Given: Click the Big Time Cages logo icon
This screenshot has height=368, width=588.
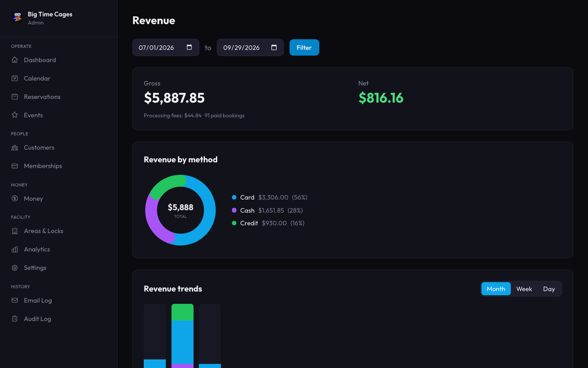Looking at the screenshot, I should tap(17, 17).
